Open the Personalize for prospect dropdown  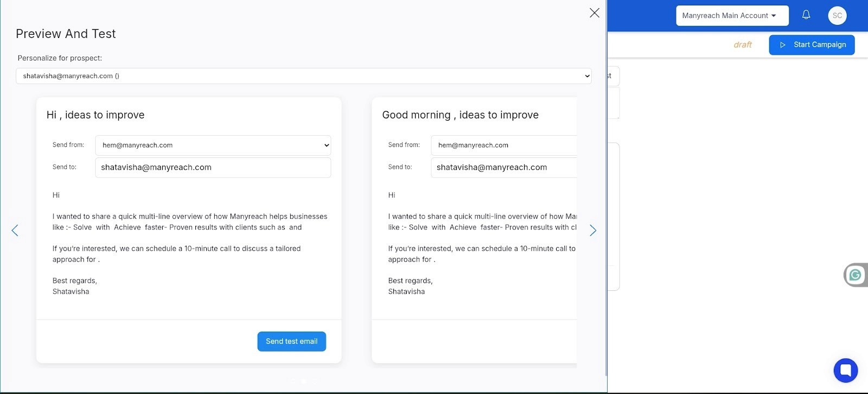pos(304,76)
